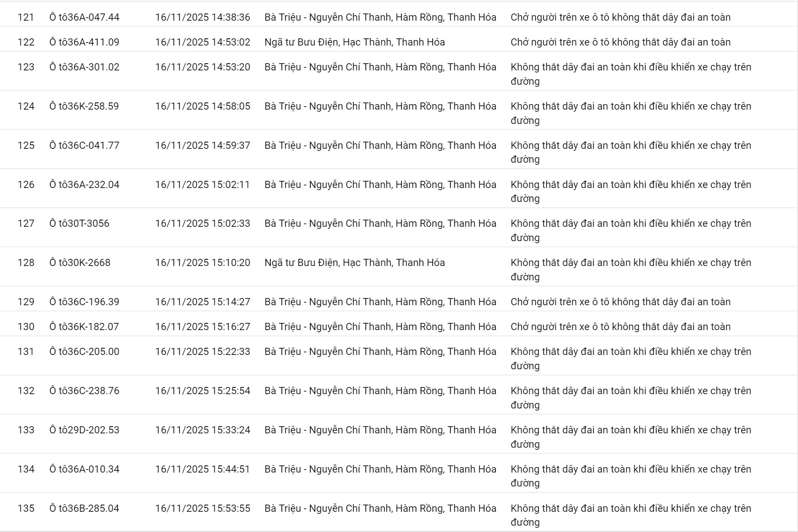Select license plate 30K-2668
Screen dimensions: 798x532
tap(80, 263)
